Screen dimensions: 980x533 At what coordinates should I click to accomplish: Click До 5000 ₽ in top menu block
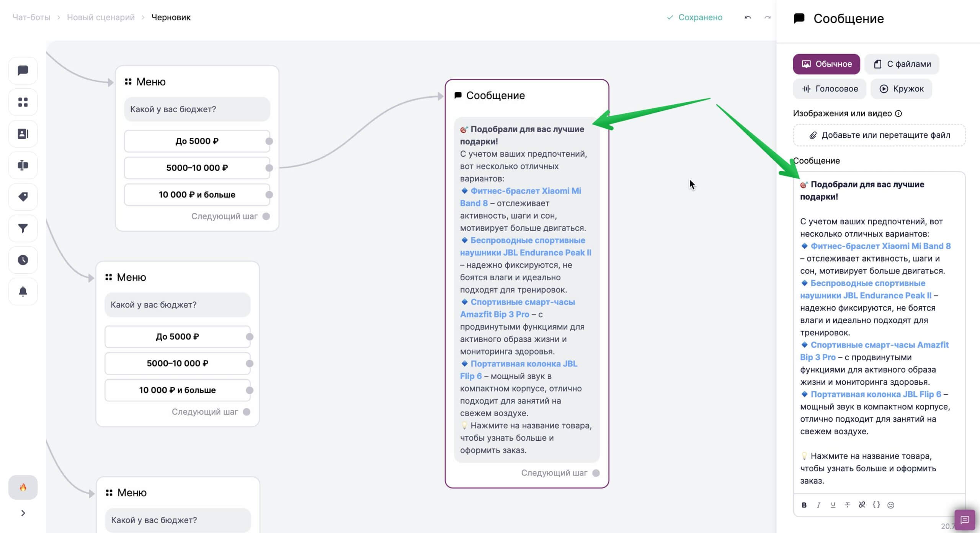tap(197, 141)
